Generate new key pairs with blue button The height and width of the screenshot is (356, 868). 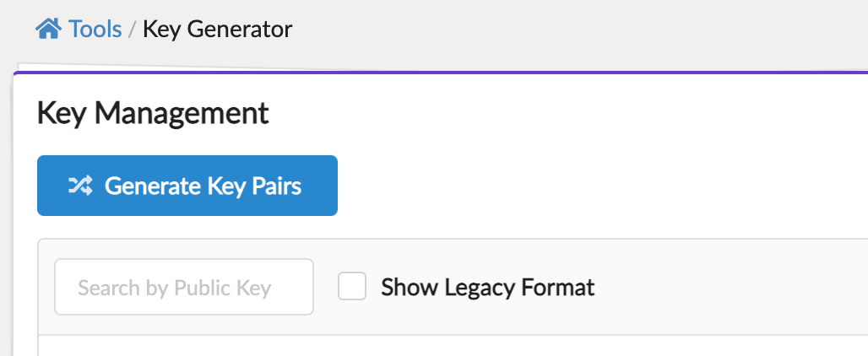coord(187,186)
